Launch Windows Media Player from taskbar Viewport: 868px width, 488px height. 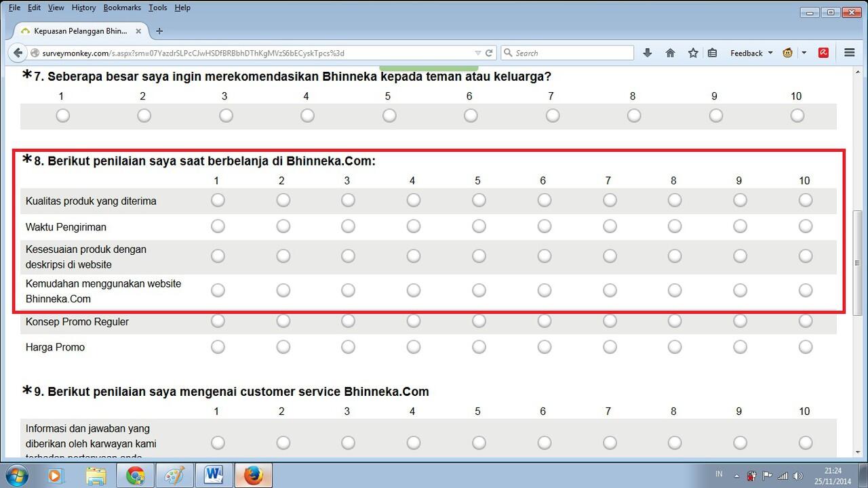point(58,476)
